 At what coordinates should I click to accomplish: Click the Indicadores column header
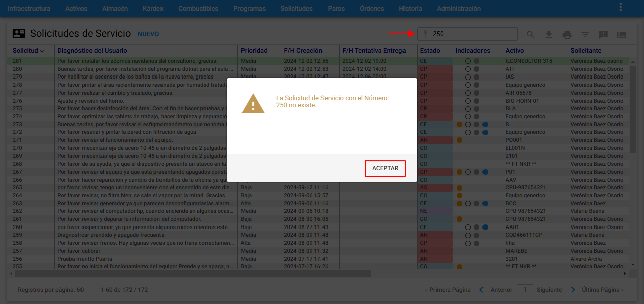(472, 51)
